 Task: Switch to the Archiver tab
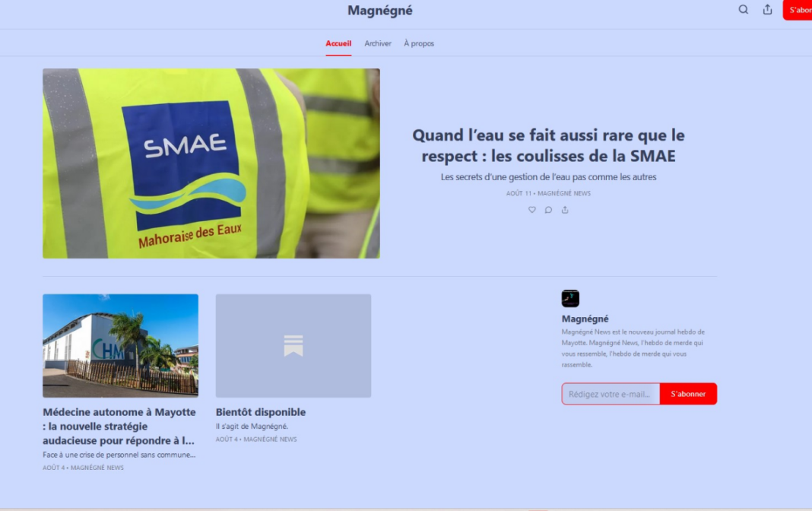pyautogui.click(x=378, y=43)
